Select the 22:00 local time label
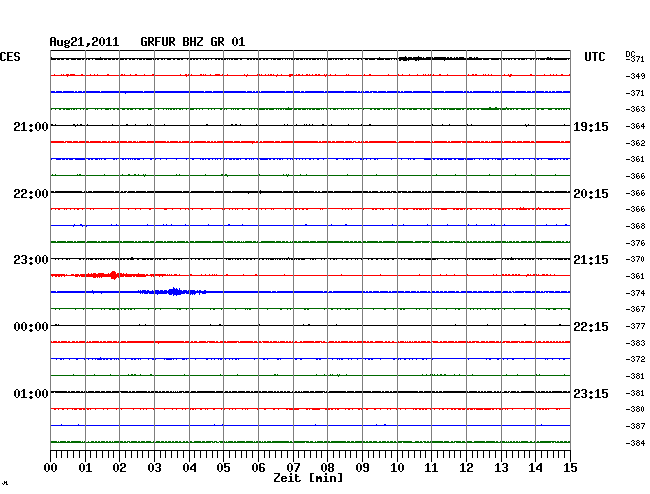650x494 pixels. pyautogui.click(x=31, y=194)
